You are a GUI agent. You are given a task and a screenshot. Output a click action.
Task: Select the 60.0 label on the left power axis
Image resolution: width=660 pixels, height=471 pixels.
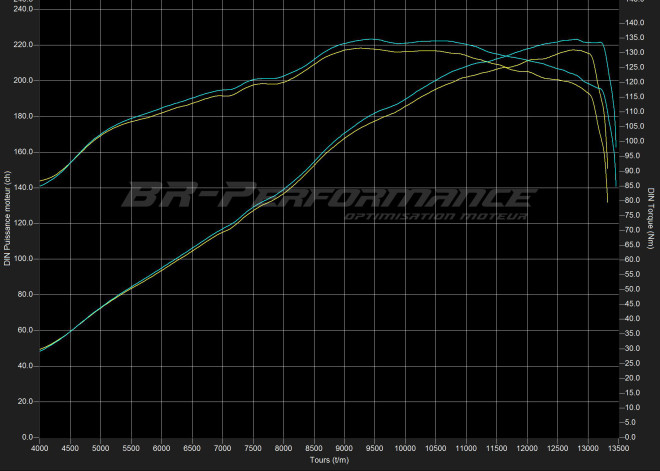24,330
